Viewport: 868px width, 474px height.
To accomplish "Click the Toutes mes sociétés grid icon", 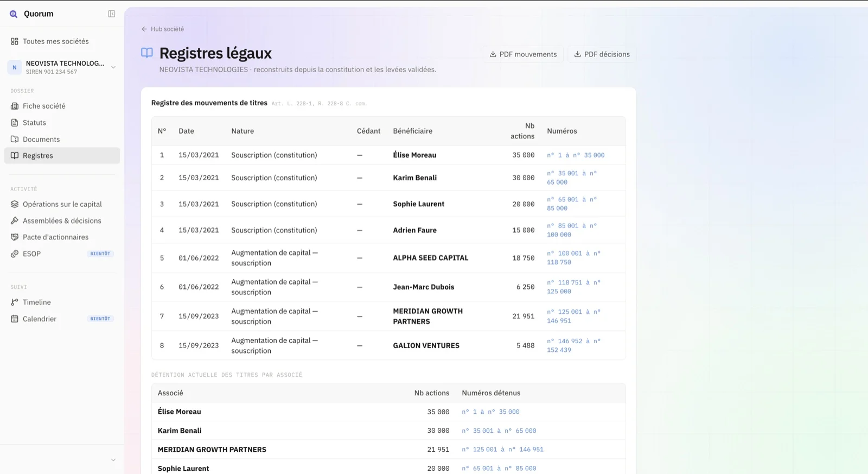I will 15,41.
